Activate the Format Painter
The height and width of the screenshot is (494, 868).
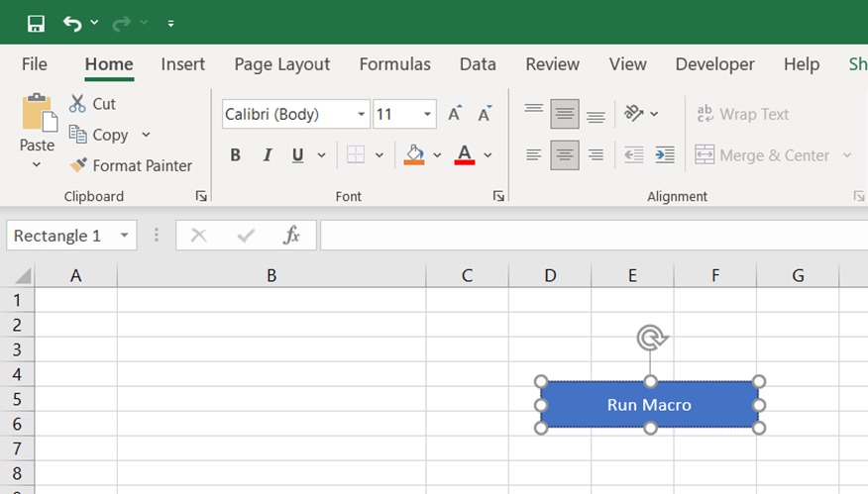(131, 165)
